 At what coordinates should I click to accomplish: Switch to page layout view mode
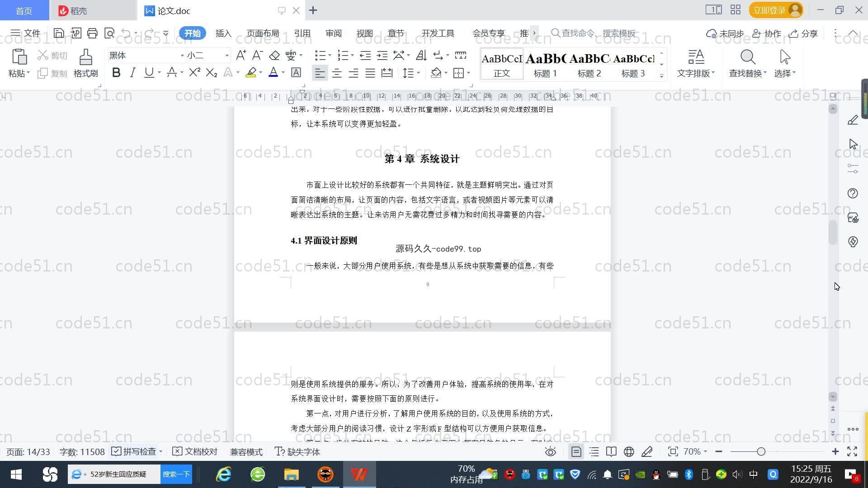[576, 451]
